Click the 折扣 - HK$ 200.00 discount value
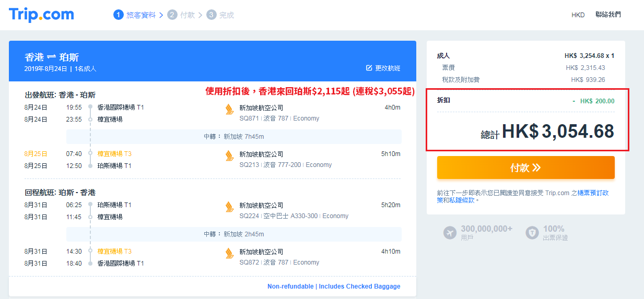This screenshot has height=299, width=644. [593, 101]
